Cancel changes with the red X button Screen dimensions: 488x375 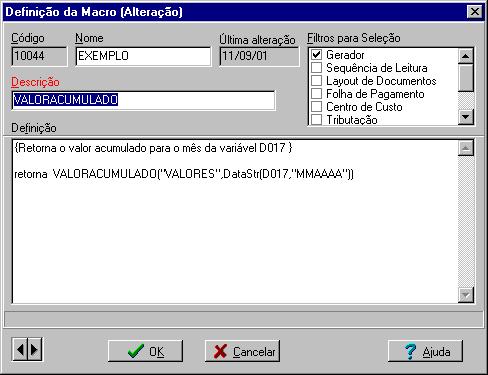pos(242,351)
